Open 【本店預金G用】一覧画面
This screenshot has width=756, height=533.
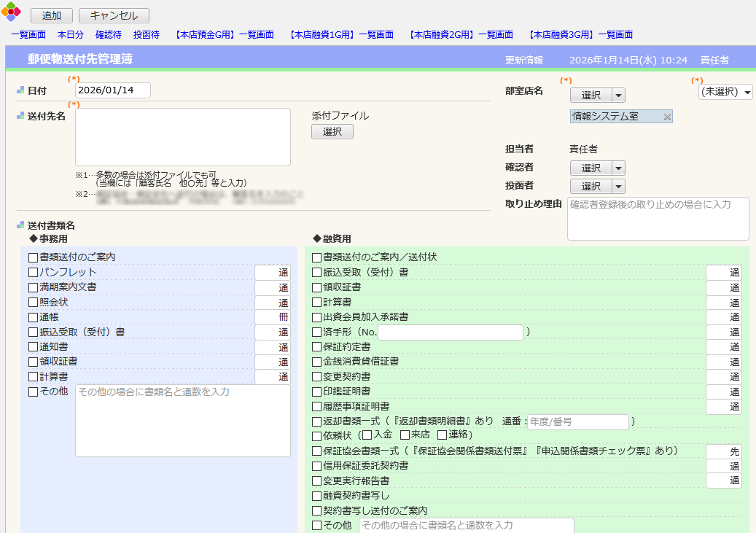tap(224, 34)
